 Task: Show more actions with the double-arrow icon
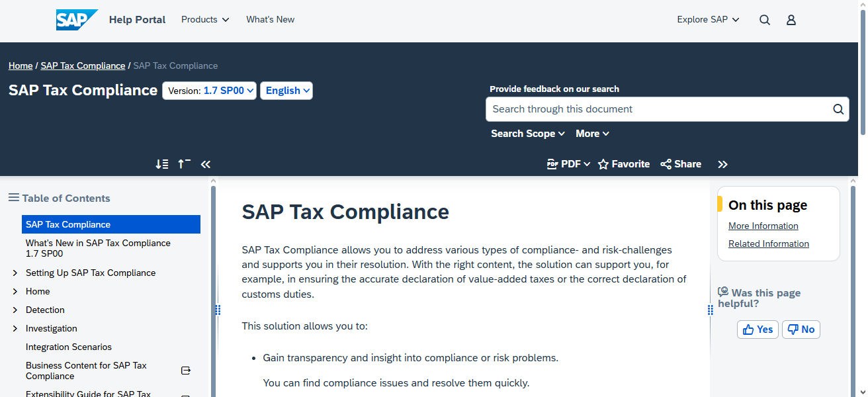[722, 163]
